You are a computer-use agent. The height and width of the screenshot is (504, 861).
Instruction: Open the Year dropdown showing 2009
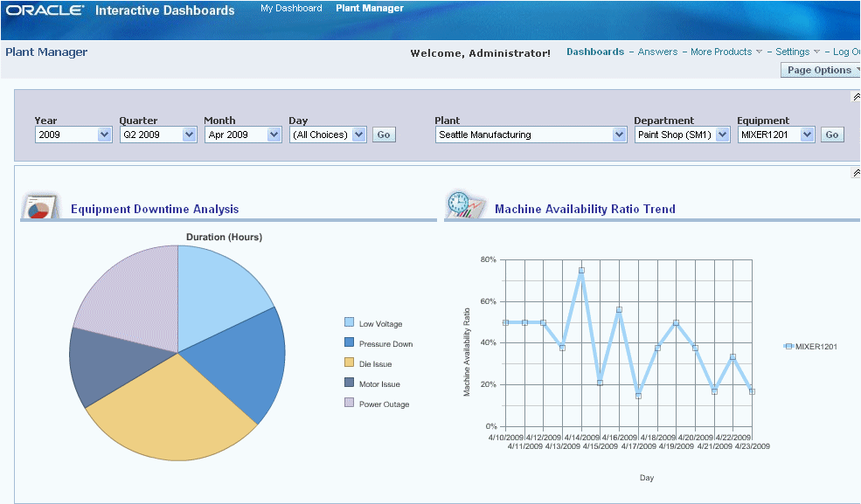(73, 135)
